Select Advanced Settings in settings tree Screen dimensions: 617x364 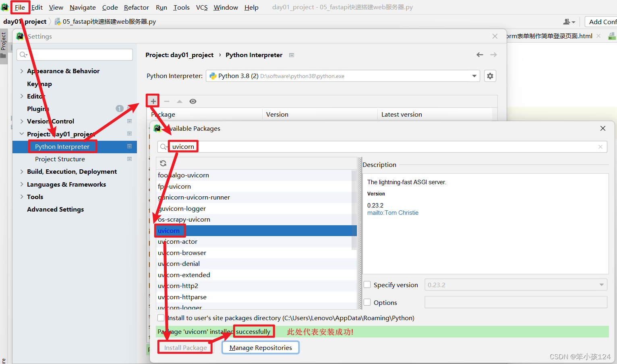(x=75, y=209)
